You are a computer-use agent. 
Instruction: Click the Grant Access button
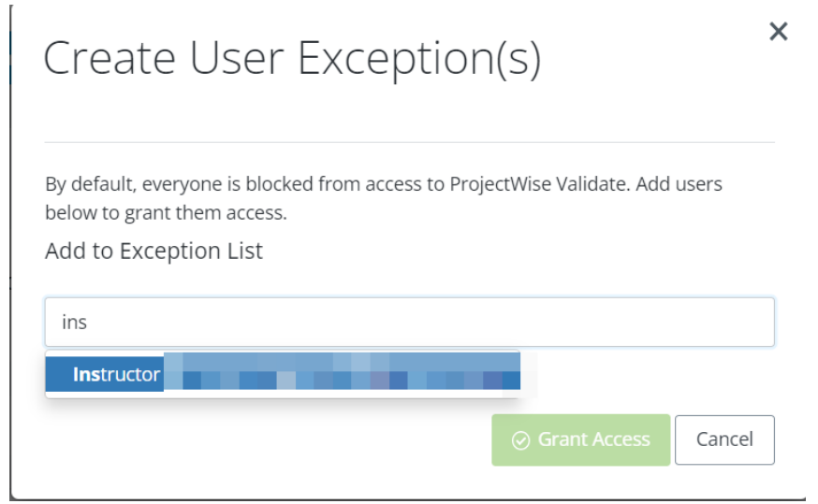pos(580,439)
